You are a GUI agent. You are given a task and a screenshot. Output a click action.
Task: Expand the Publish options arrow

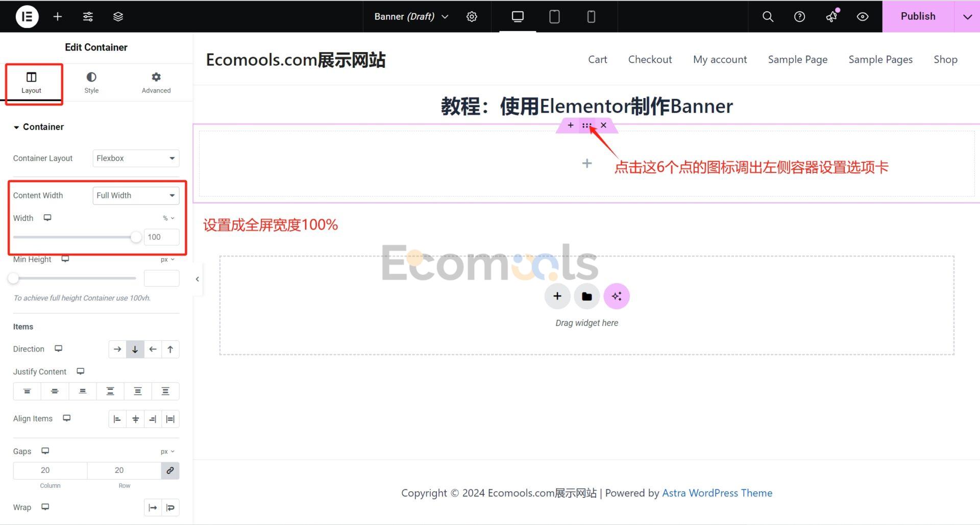(967, 16)
